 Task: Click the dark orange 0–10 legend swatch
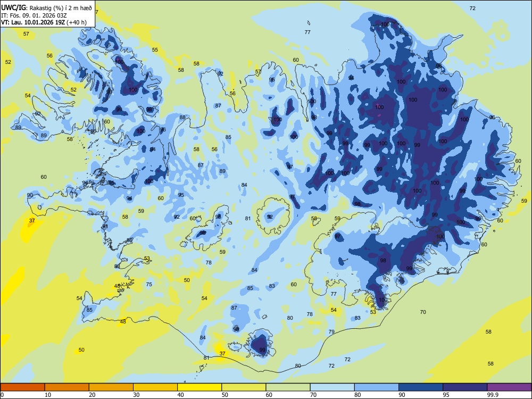tap(22, 387)
